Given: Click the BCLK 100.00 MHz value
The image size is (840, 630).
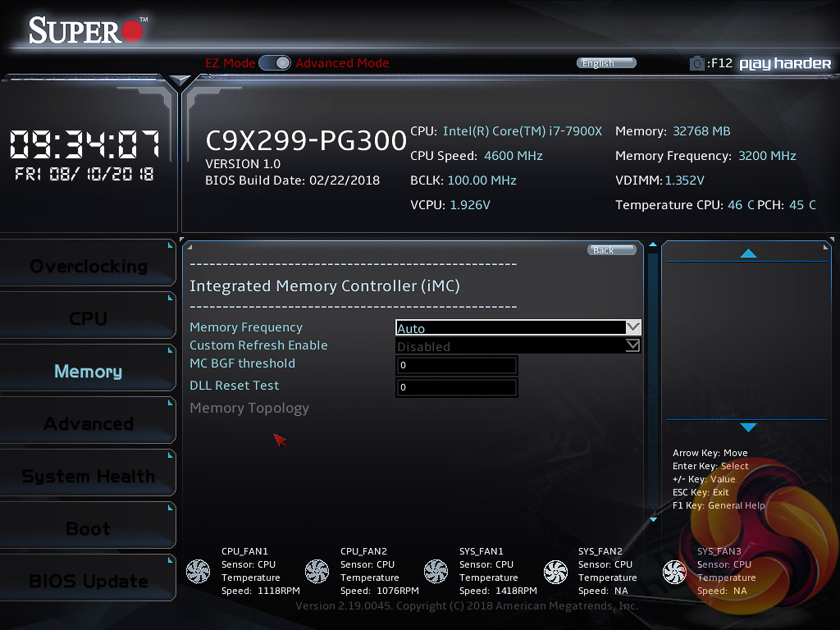Looking at the screenshot, I should [482, 180].
